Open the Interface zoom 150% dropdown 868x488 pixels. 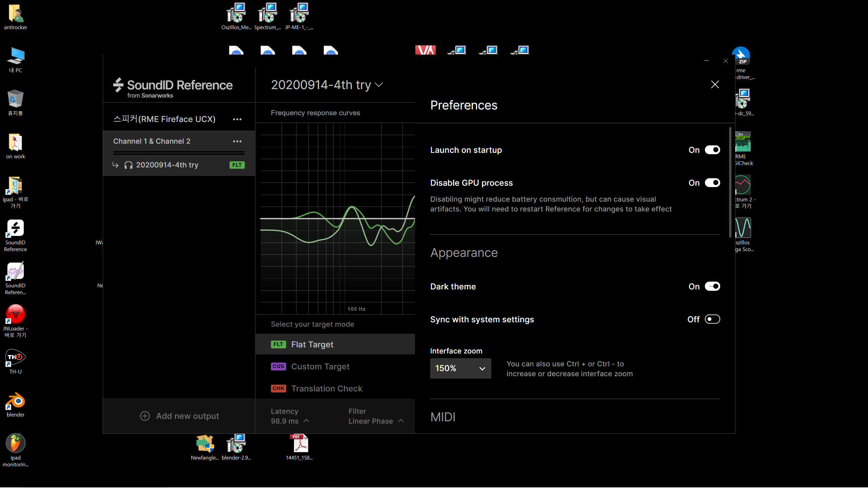(x=460, y=368)
